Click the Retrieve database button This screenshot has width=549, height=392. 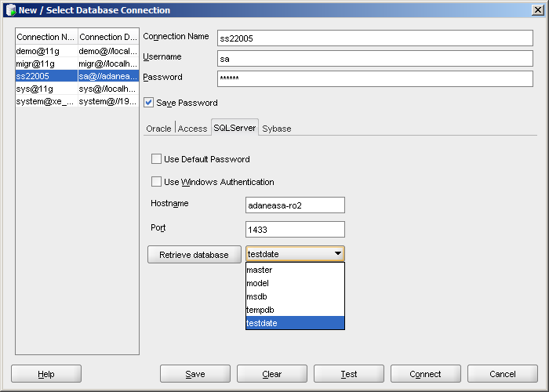pyautogui.click(x=195, y=255)
